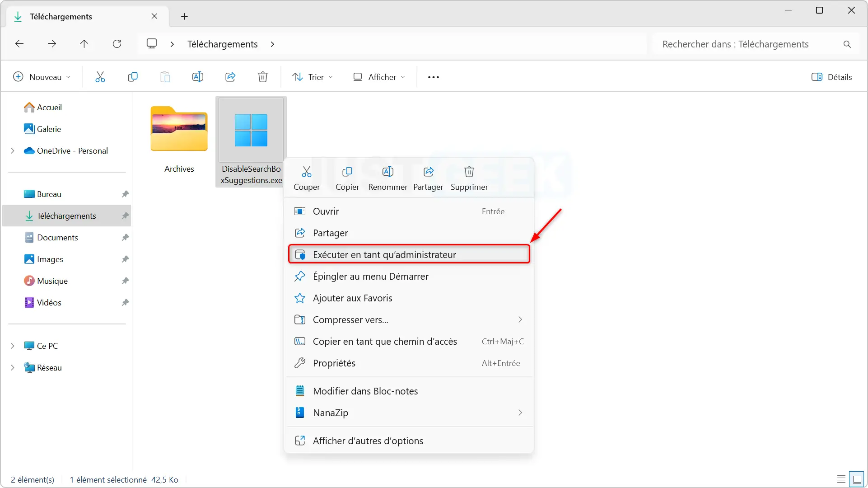
Task: Unpin Musique from quick access
Action: tap(125, 281)
